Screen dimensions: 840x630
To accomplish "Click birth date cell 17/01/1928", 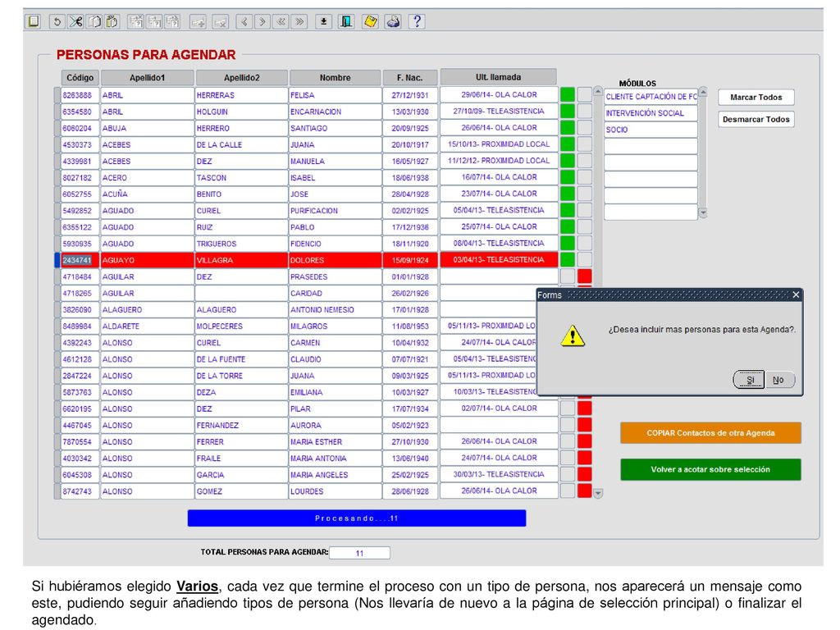I will click(x=410, y=309).
